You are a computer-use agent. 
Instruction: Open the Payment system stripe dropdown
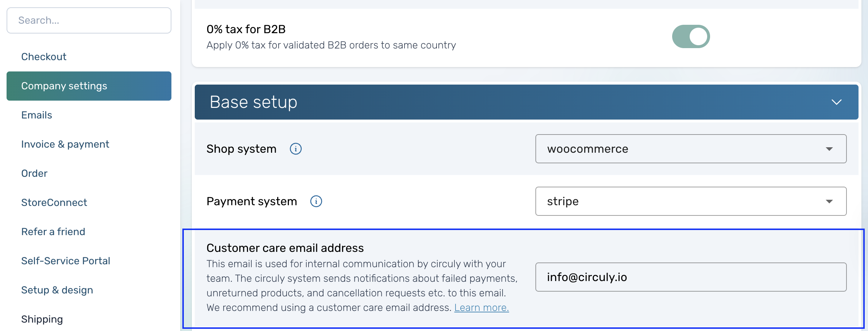(x=691, y=201)
